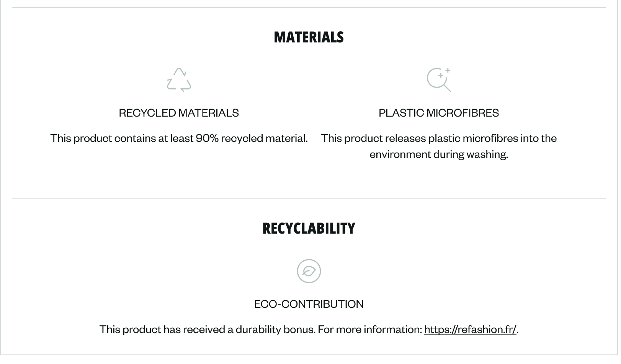Click the words "durability bonus"
This screenshot has width=621, height=364.
point(275,329)
